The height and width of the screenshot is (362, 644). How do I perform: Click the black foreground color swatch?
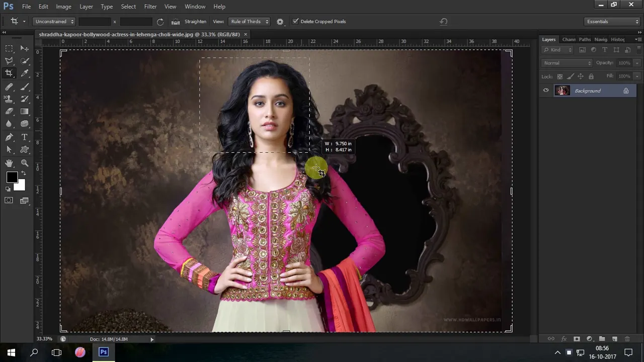tap(12, 177)
